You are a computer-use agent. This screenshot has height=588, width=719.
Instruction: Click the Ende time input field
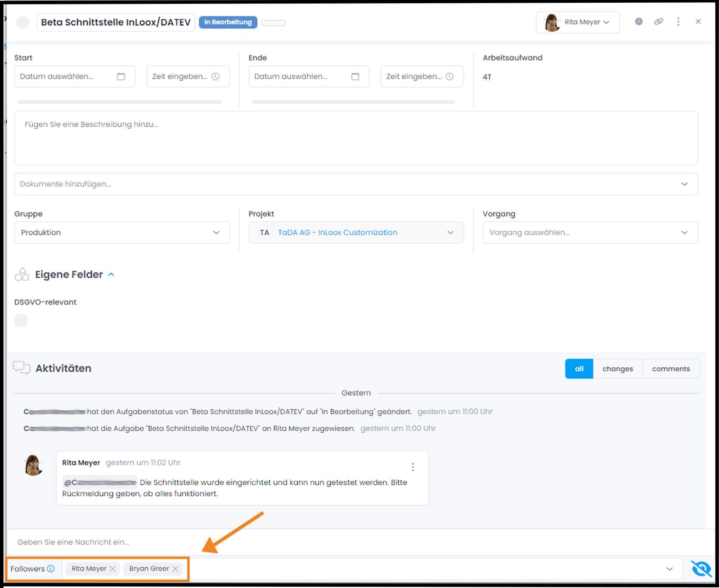pyautogui.click(x=422, y=77)
